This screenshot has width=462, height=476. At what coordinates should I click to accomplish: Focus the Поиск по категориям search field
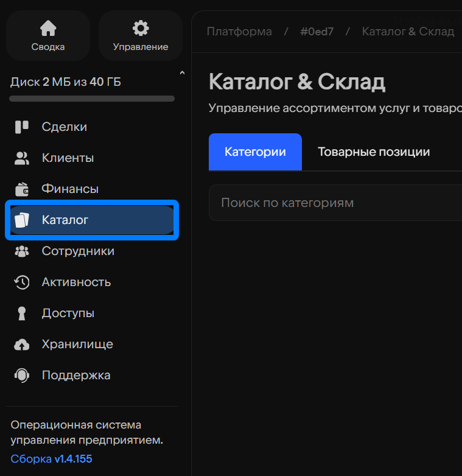[335, 203]
